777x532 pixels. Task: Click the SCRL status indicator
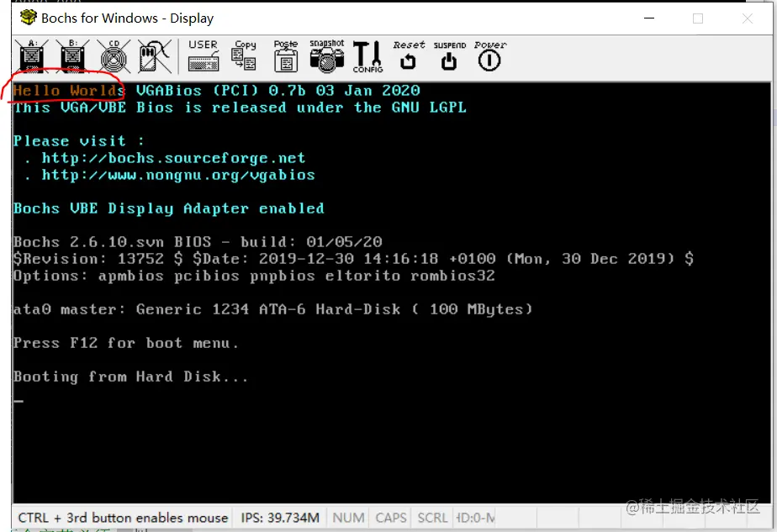coord(432,518)
